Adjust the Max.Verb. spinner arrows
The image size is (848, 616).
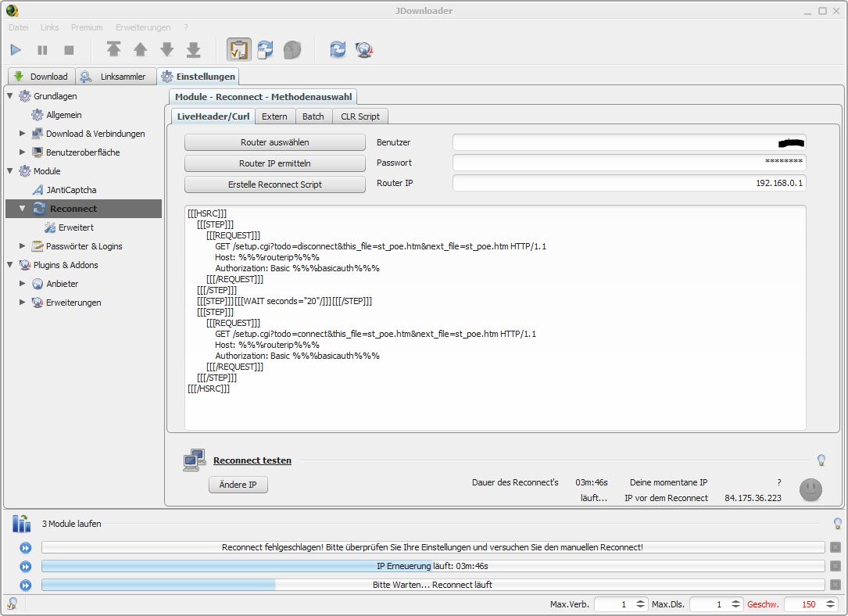pos(640,604)
